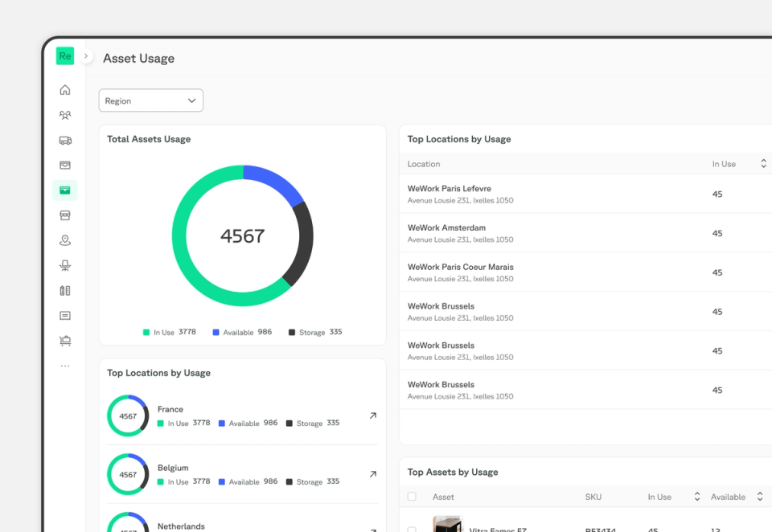
Task: Click the Total Assets Usage card title
Action: [149, 139]
